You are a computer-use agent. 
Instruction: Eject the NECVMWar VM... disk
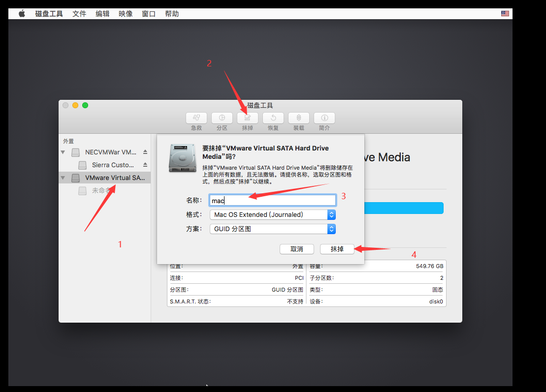click(x=145, y=152)
